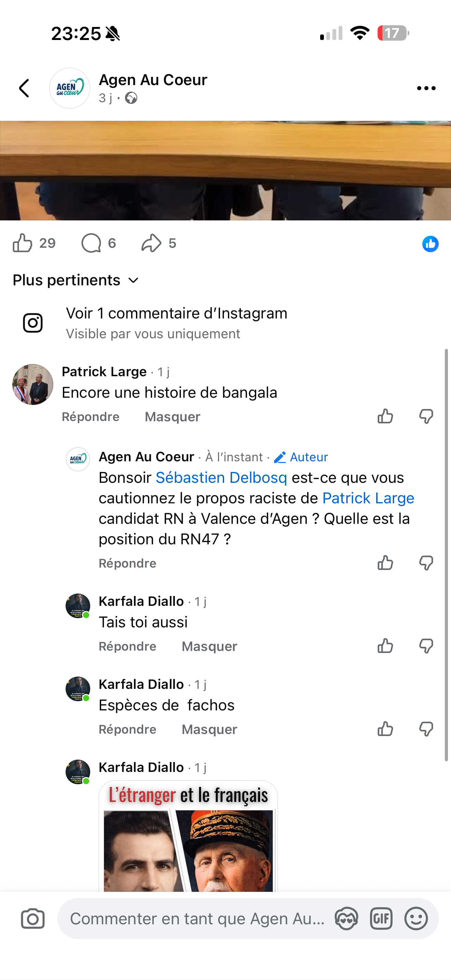451x980 pixels.
Task: Open camera to attach a photo
Action: click(33, 919)
